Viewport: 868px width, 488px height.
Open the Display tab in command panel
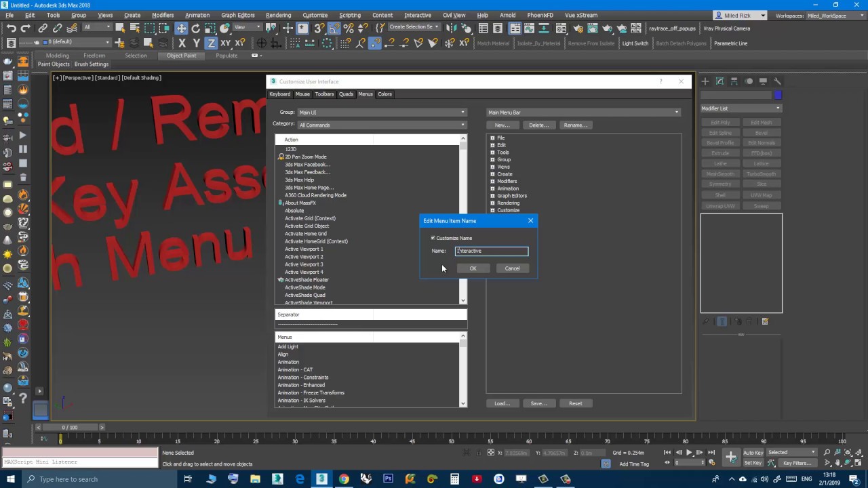764,81
